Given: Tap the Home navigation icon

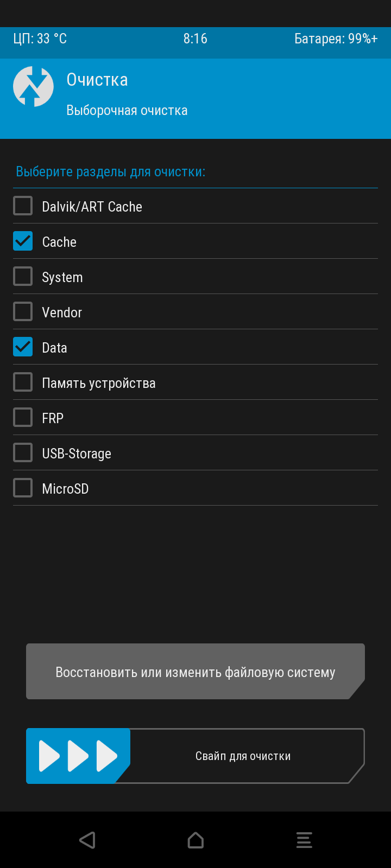Looking at the screenshot, I should coord(195,840).
